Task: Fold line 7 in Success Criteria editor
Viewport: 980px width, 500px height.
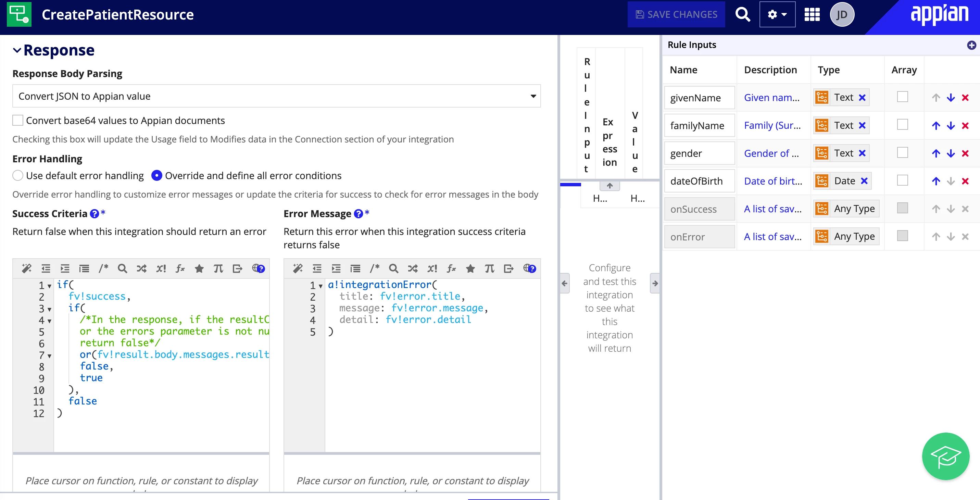Action: (x=49, y=356)
